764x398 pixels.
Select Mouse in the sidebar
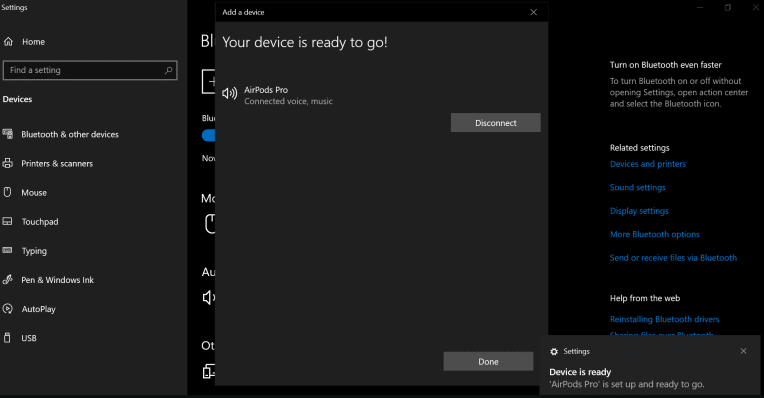click(x=34, y=193)
